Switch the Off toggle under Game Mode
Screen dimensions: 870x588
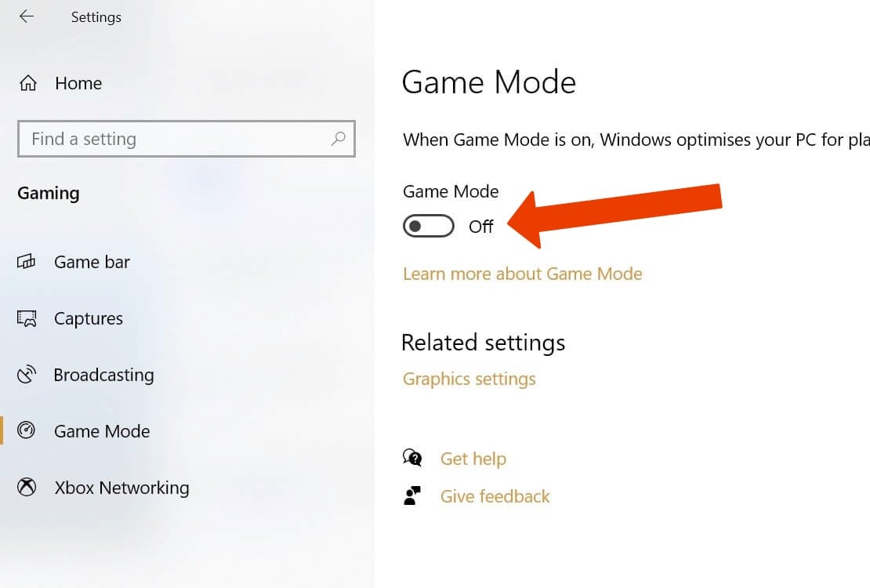coord(428,226)
